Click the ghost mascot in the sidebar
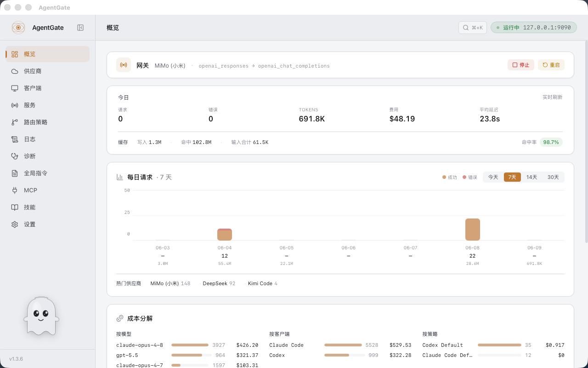The width and height of the screenshot is (588, 368). coord(41,316)
